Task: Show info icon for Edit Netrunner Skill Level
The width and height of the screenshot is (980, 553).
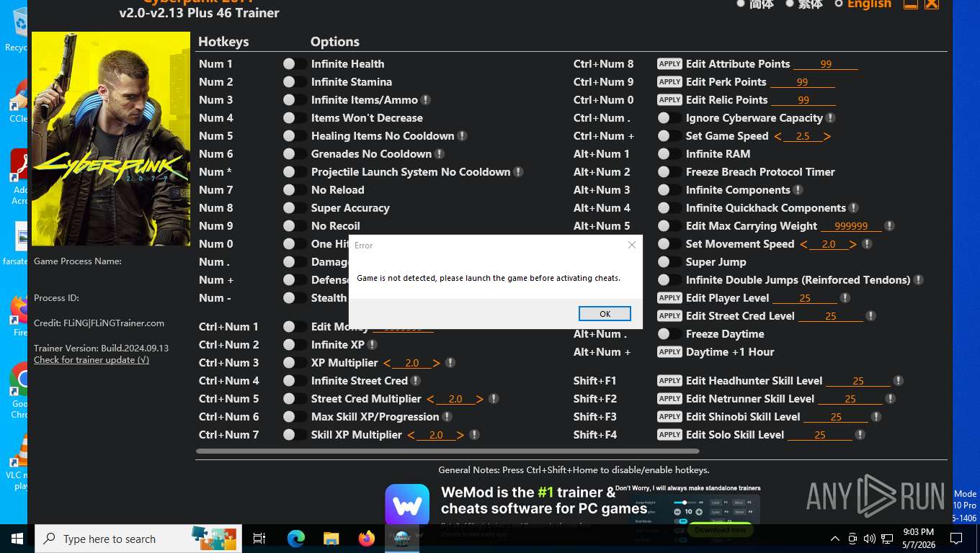Action: point(891,399)
